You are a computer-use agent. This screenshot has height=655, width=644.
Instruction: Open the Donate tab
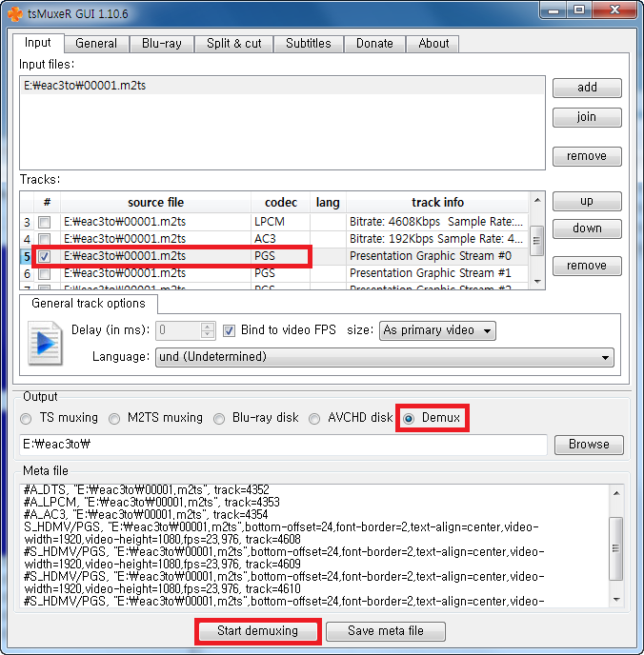(374, 44)
